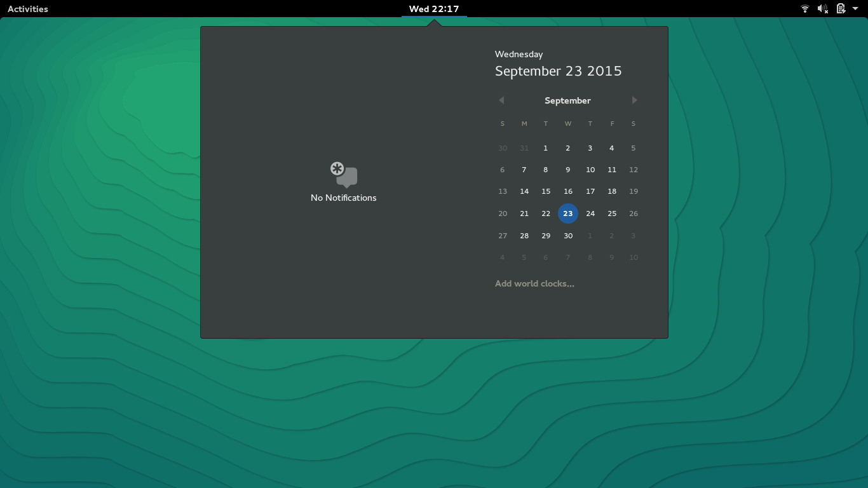Click the muted volume icon

[x=823, y=9]
